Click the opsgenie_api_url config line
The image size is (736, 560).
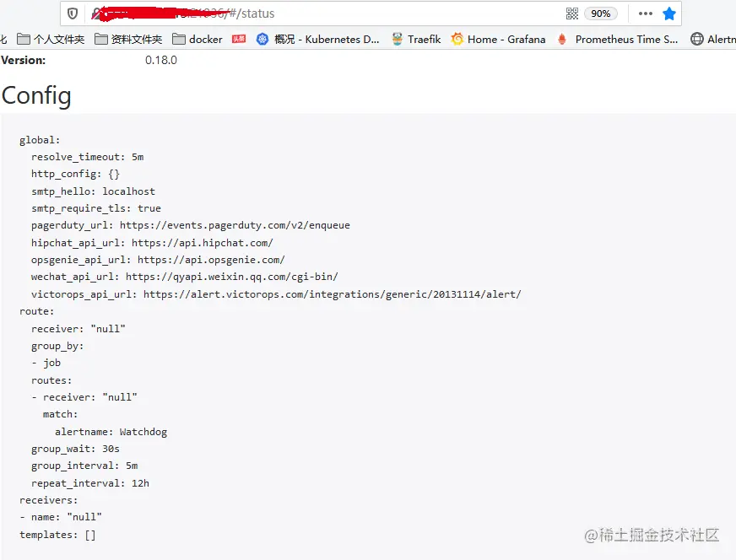tap(158, 260)
